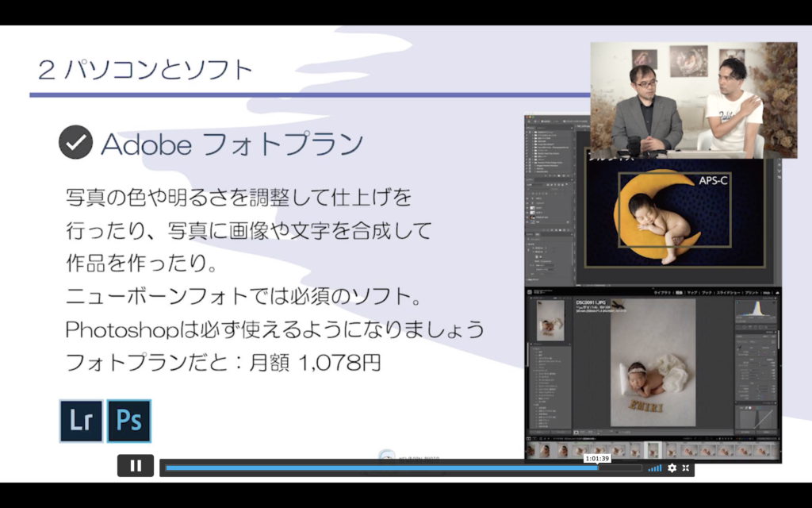Select the 現像 module tab in Lightroom

coord(679,293)
